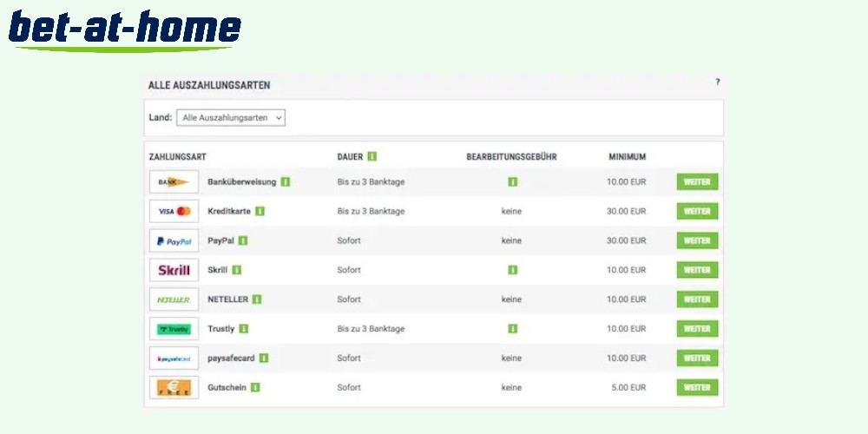Open the question mark help icon
Image resolution: width=868 pixels, height=434 pixels.
pos(718,82)
